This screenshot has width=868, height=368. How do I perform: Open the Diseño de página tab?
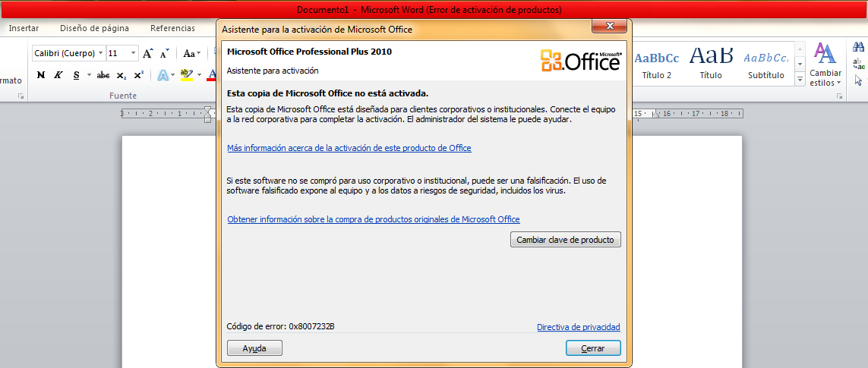(95, 28)
